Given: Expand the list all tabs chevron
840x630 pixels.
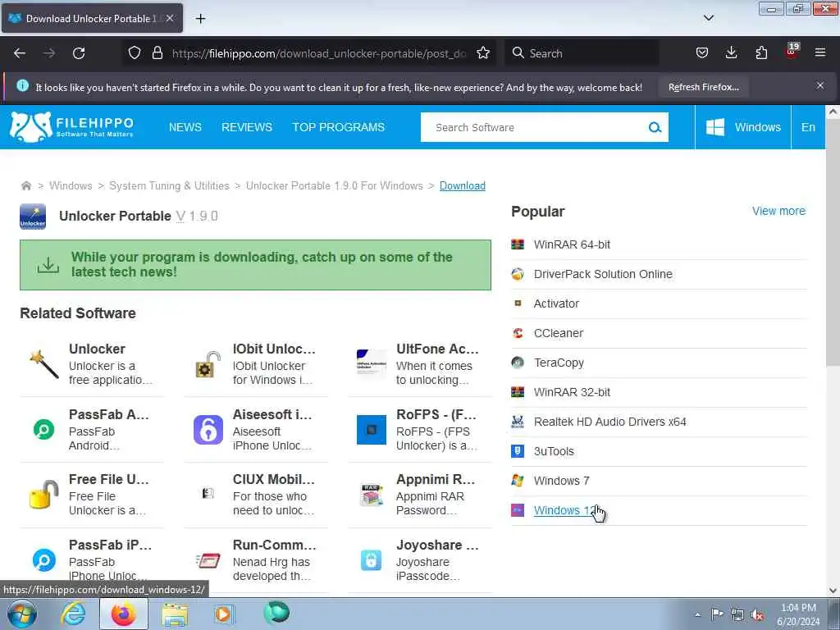Looking at the screenshot, I should 709,18.
